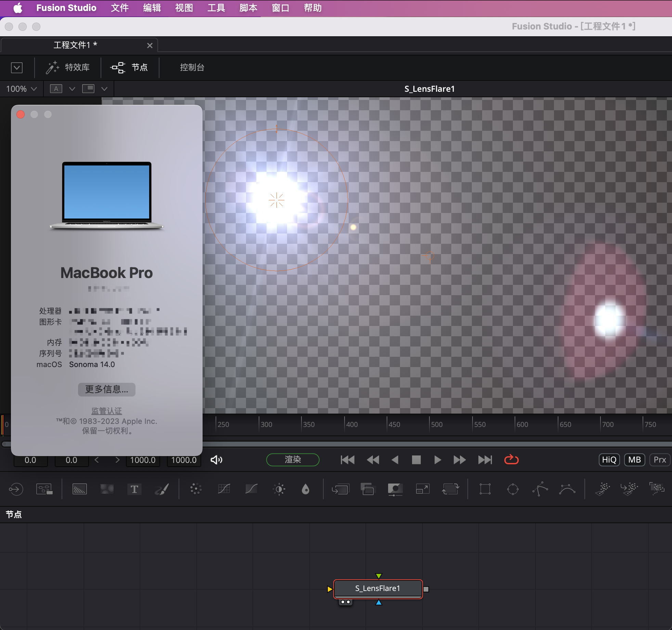
Task: Add a Blur droplet tool
Action: [x=306, y=489]
